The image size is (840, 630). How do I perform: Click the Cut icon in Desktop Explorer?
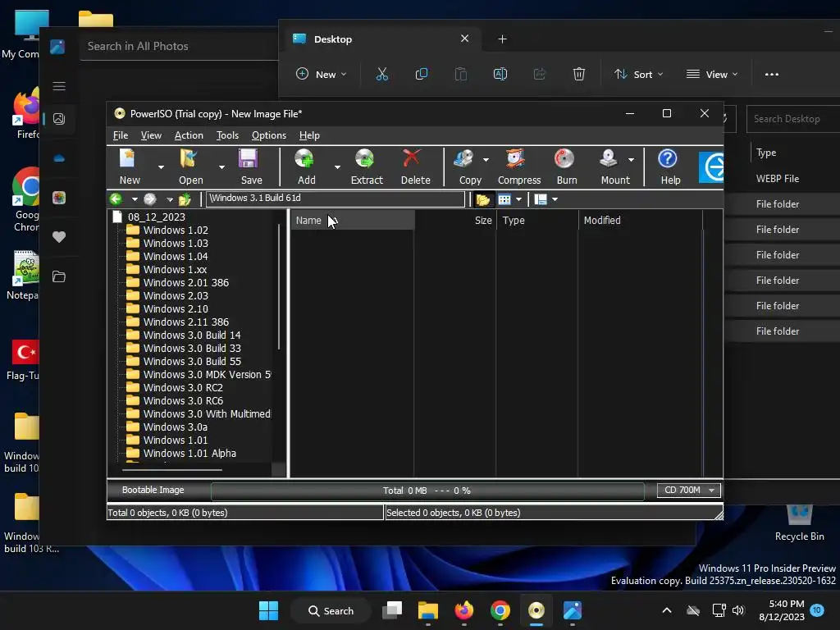click(382, 74)
